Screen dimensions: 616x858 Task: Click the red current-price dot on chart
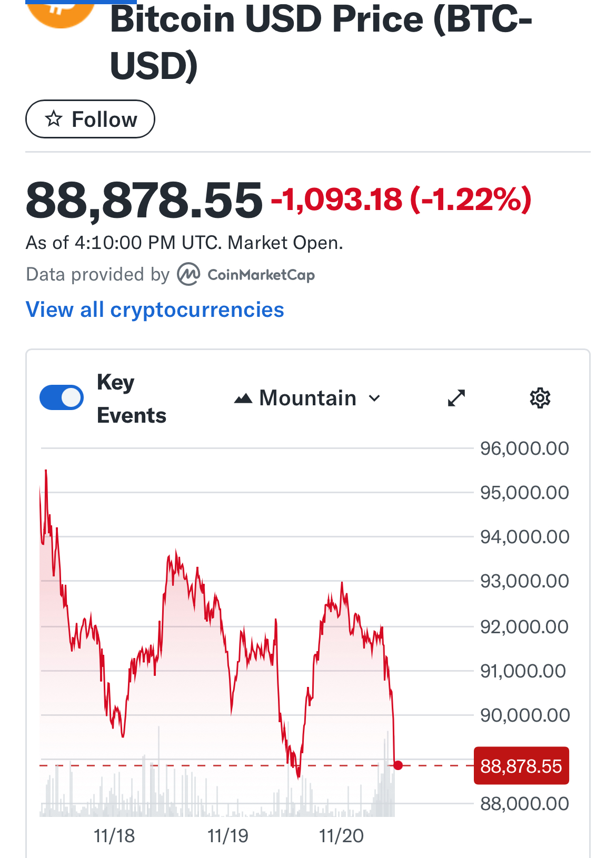pyautogui.click(x=398, y=765)
